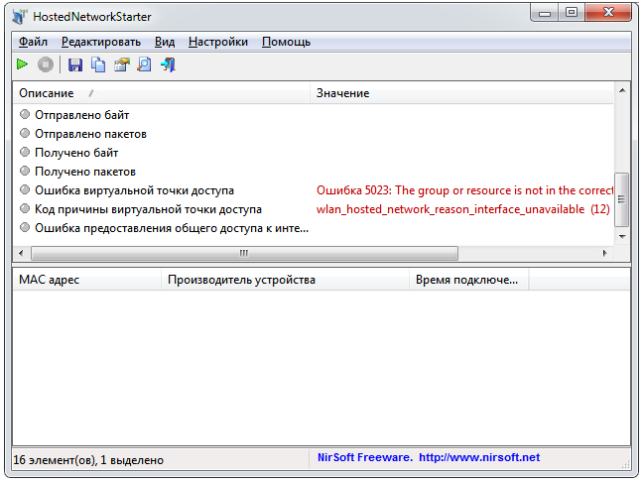Click wlan_hosted_network_reason_interface_unavailable value
This screenshot has height=481, width=643.
click(x=463, y=209)
